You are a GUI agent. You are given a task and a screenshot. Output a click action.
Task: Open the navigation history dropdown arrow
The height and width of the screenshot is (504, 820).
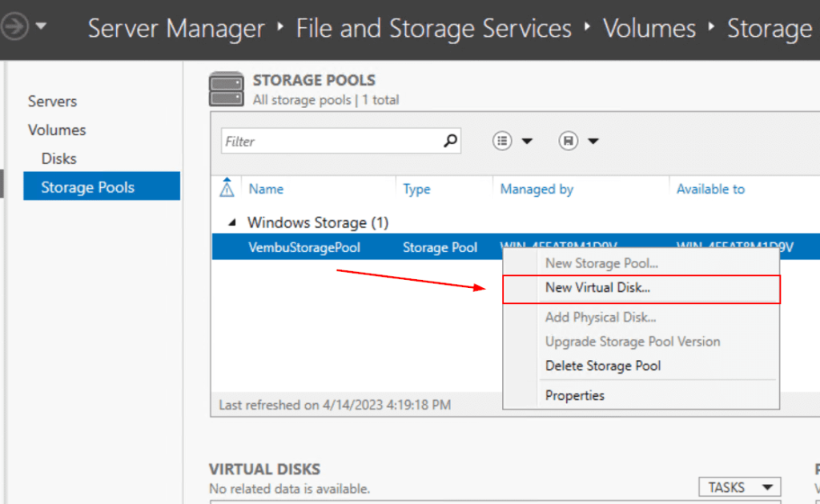click(41, 27)
